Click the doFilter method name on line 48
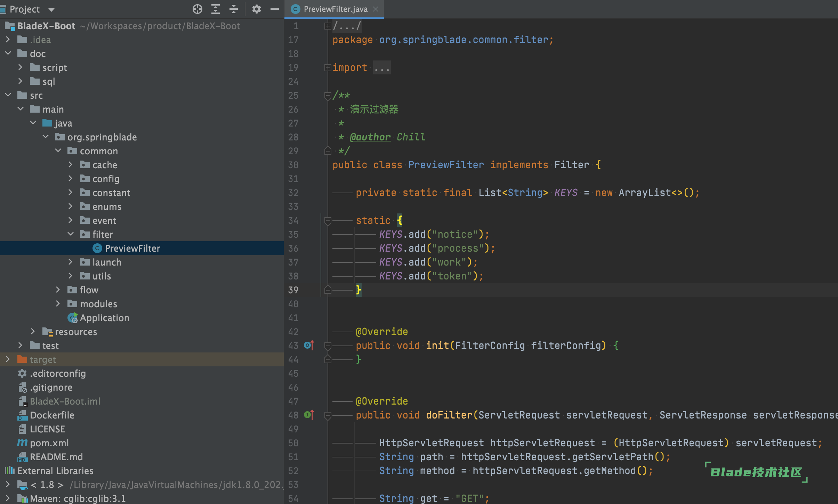Viewport: 838px width, 504px height. [x=449, y=415]
